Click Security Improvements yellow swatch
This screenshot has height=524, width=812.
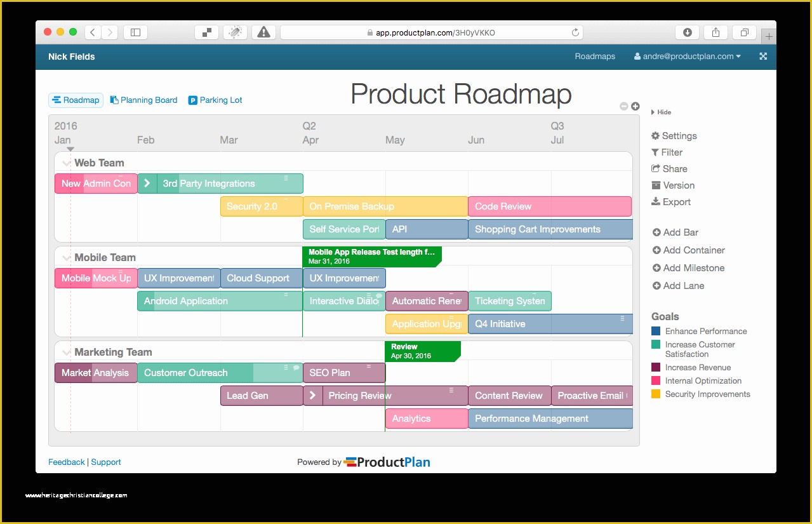click(656, 394)
